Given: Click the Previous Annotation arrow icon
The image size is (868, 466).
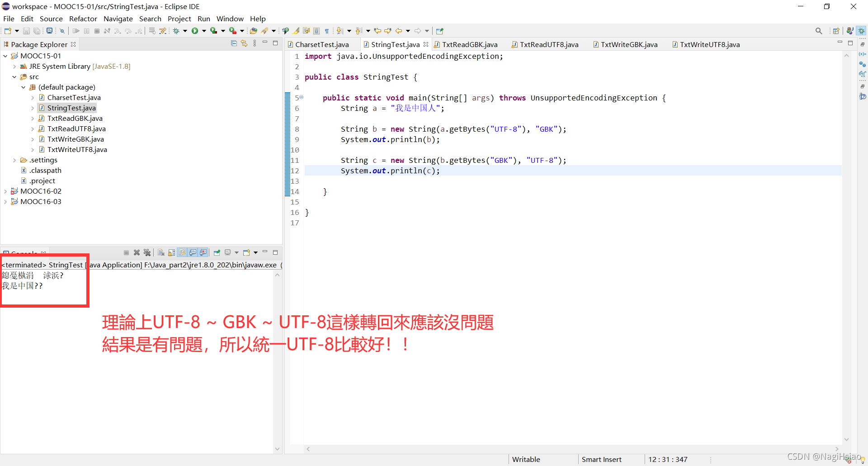Looking at the screenshot, I should click(359, 31).
